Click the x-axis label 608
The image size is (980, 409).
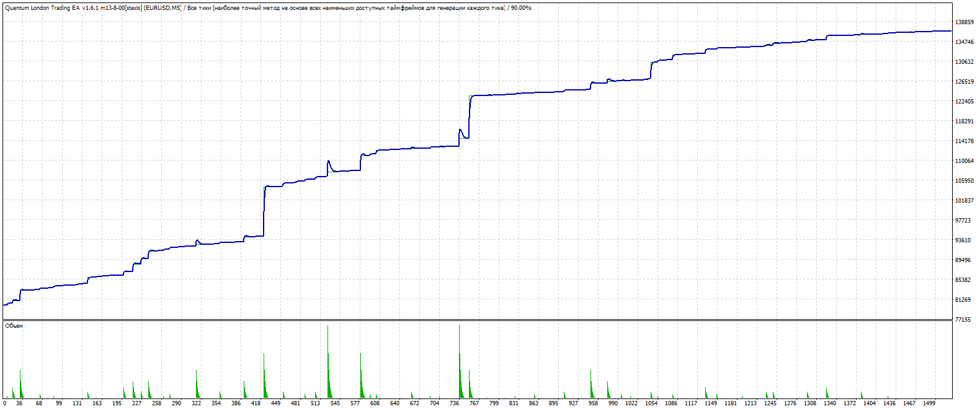(375, 403)
